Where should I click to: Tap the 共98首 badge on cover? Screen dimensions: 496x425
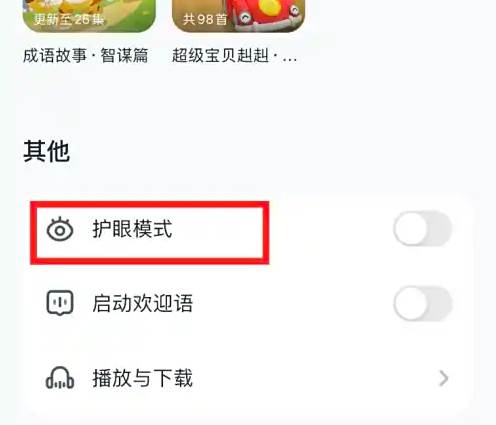(205, 19)
